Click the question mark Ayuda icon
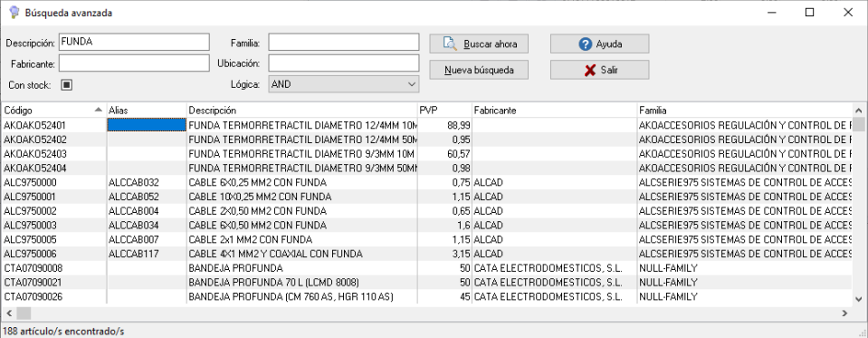 point(585,44)
